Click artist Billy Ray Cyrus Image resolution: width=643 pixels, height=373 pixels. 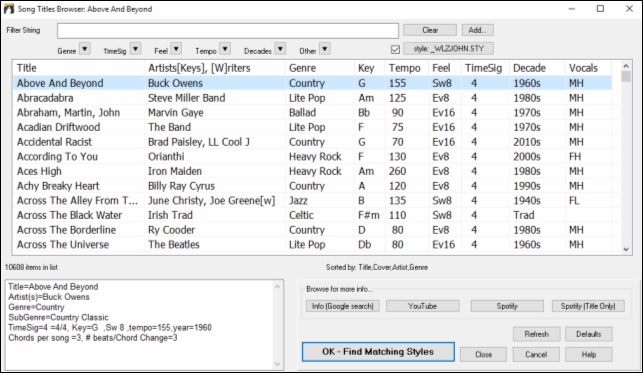click(x=181, y=186)
